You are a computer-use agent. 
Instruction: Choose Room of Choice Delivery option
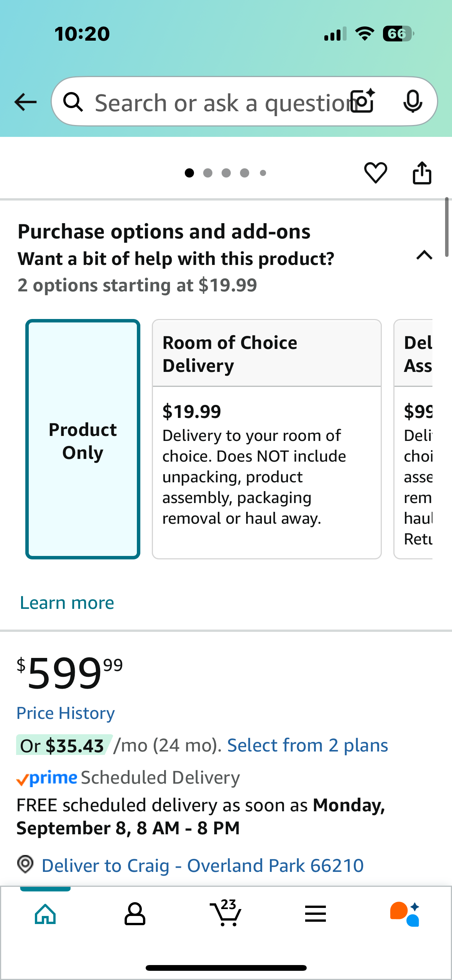coord(267,439)
